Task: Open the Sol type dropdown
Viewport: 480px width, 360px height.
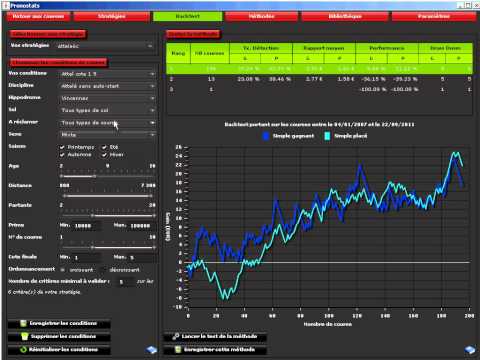Action: coord(107,110)
